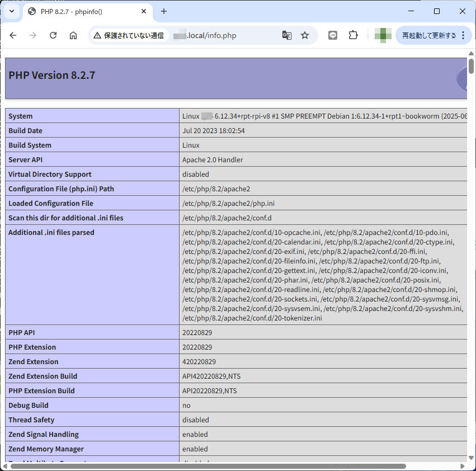Open the browser home page
The image size is (476, 471).
pyautogui.click(x=73, y=36)
